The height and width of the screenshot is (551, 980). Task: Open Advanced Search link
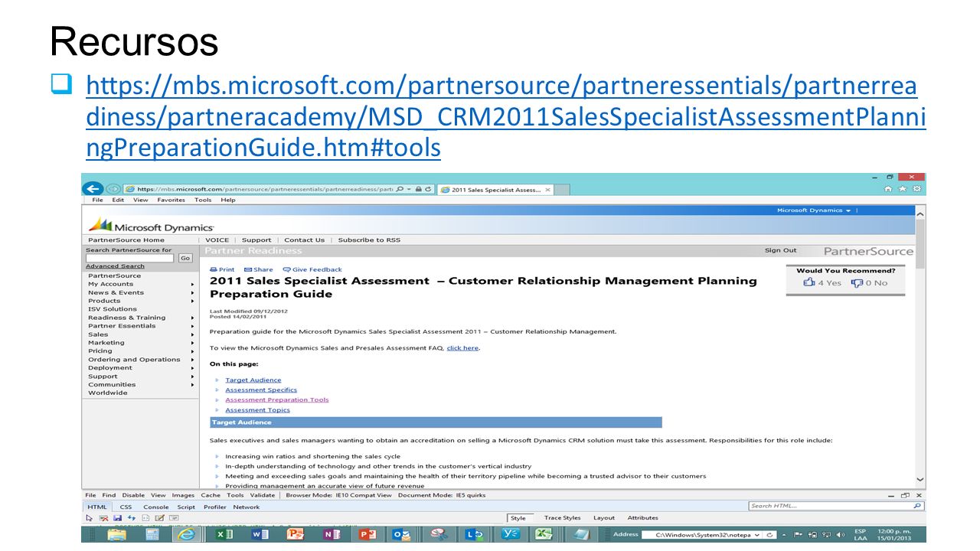pos(115,266)
